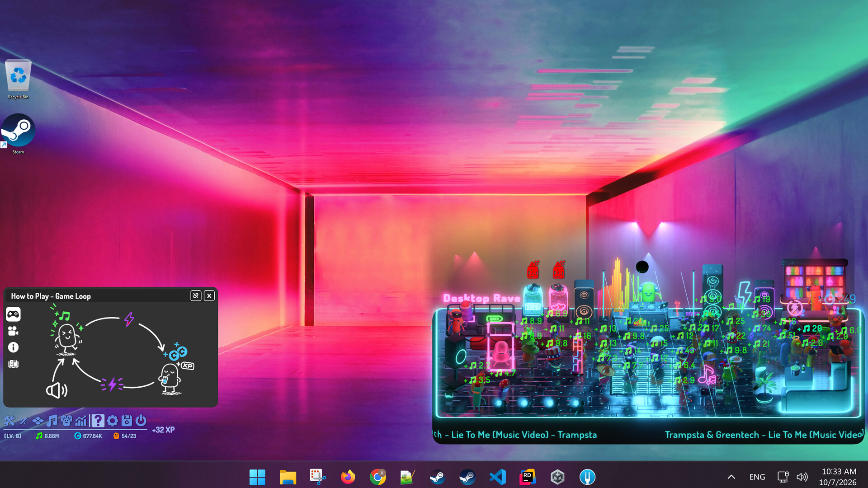Open Unity from the taskbar
This screenshot has width=868, height=488.
557,477
